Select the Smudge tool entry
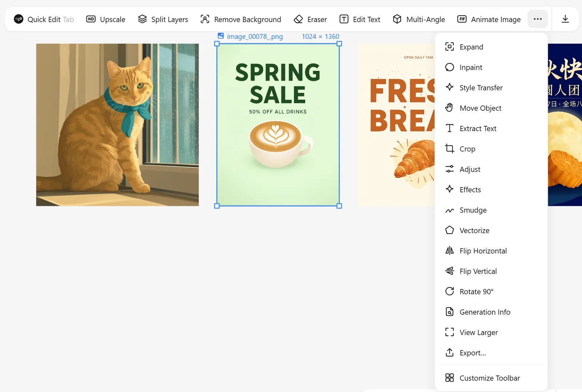The image size is (582, 392). pos(491,210)
